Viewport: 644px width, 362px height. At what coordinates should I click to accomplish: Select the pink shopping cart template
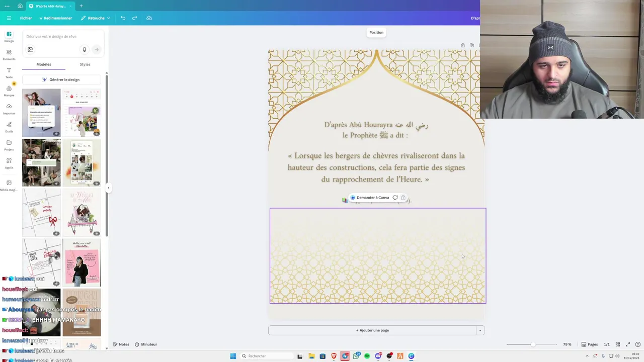point(82,212)
